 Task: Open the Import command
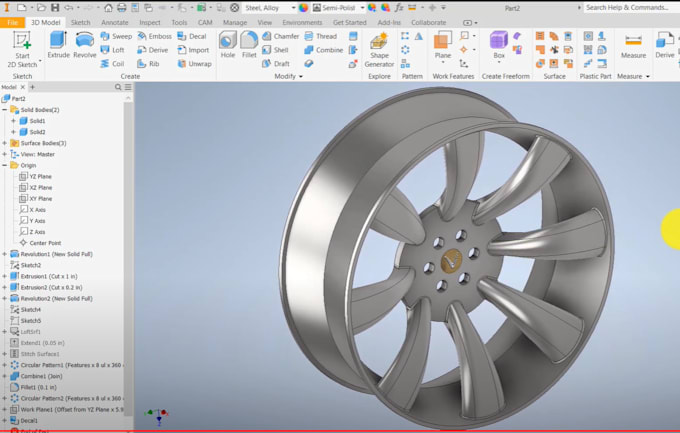click(x=193, y=50)
